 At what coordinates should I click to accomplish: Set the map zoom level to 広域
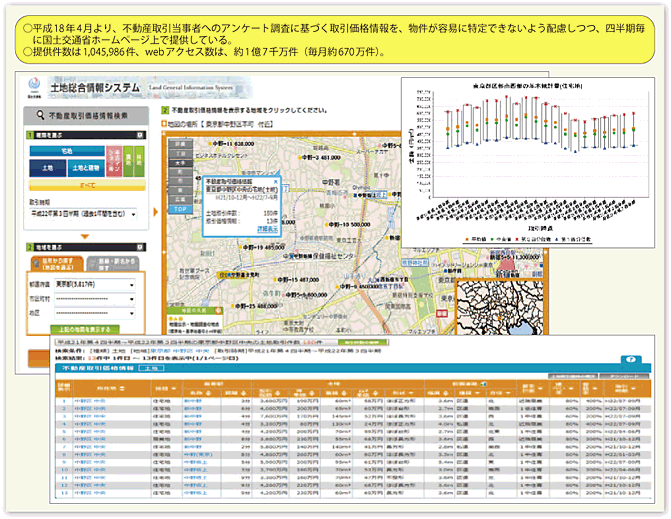tap(181, 199)
